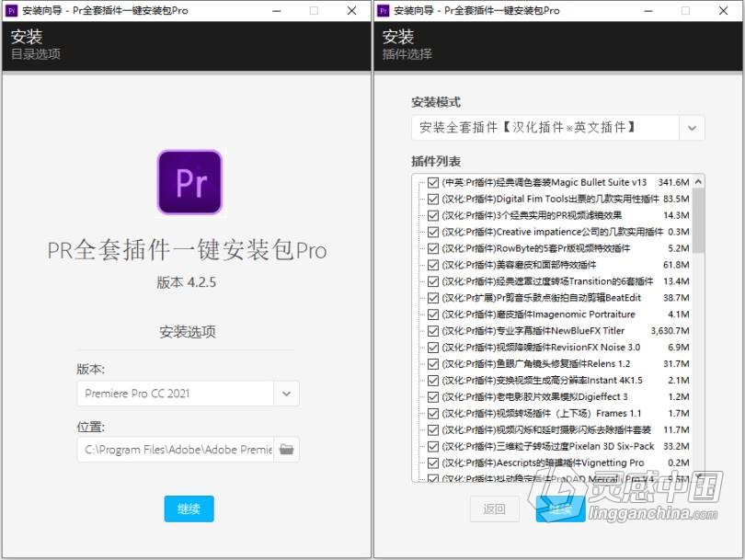Select the NewBlueFX Titler row text

tap(533, 331)
